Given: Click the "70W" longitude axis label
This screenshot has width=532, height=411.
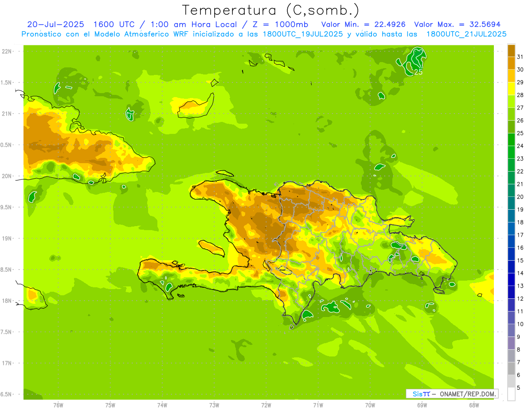Looking at the screenshot, I should [x=370, y=405].
